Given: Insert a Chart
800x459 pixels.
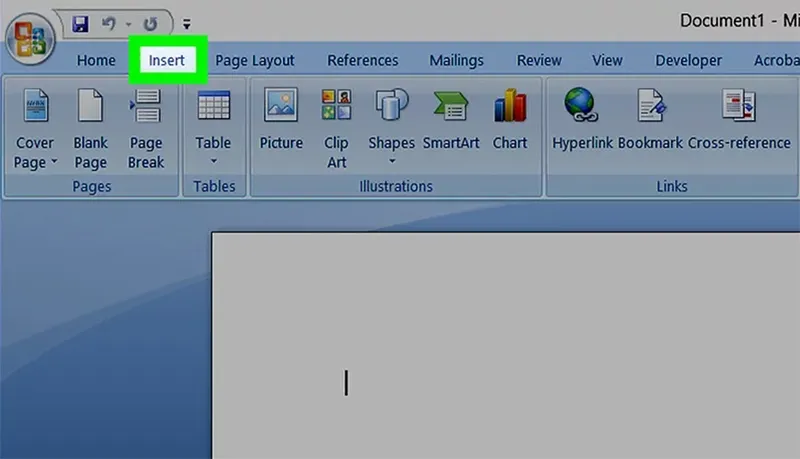Looking at the screenshot, I should [510, 119].
